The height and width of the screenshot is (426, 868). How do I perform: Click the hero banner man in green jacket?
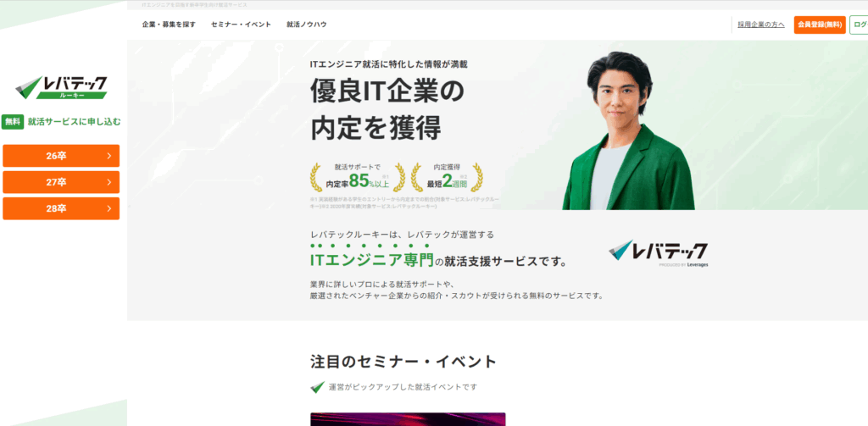click(628, 131)
